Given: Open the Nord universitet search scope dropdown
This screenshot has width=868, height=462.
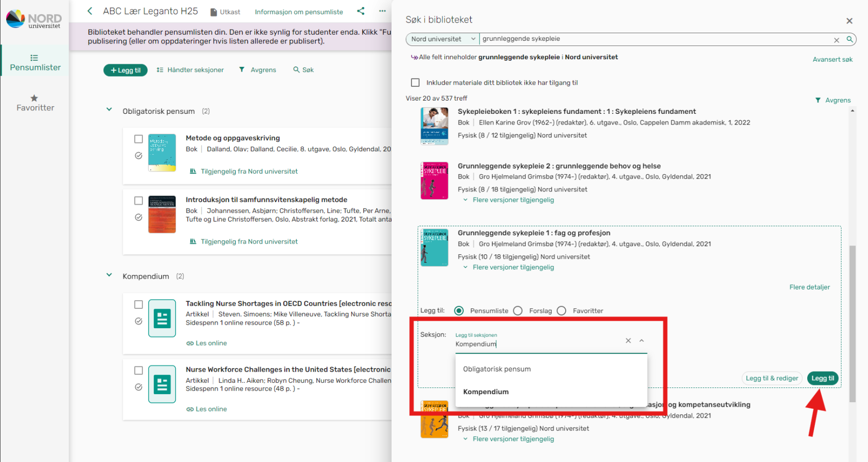Looking at the screenshot, I should pos(443,39).
